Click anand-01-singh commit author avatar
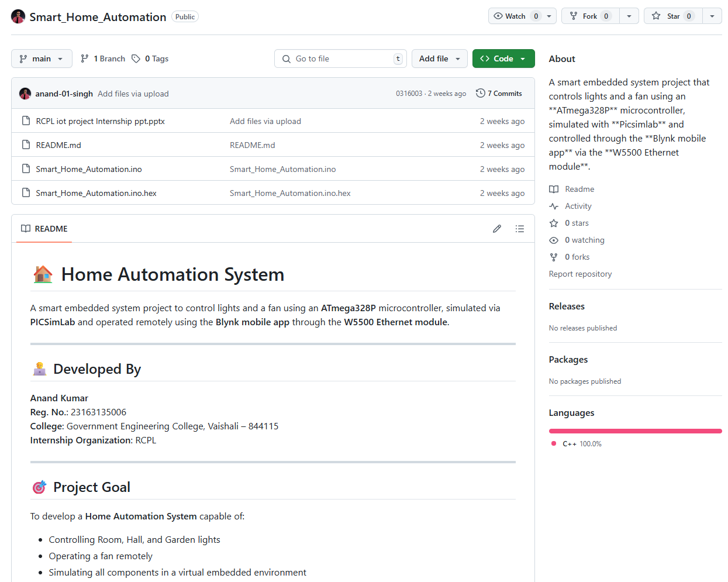The image size is (728, 582). pyautogui.click(x=25, y=94)
